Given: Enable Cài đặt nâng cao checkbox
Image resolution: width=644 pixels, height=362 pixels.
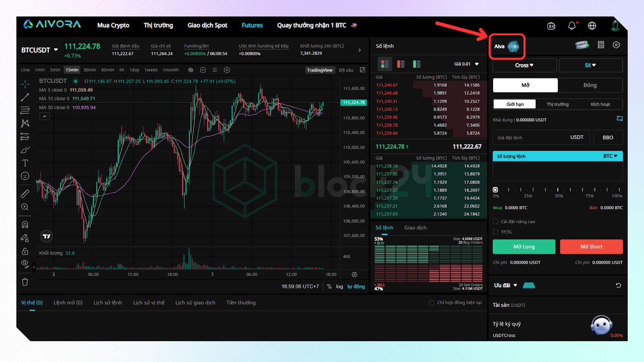Looking at the screenshot, I should [x=495, y=222].
